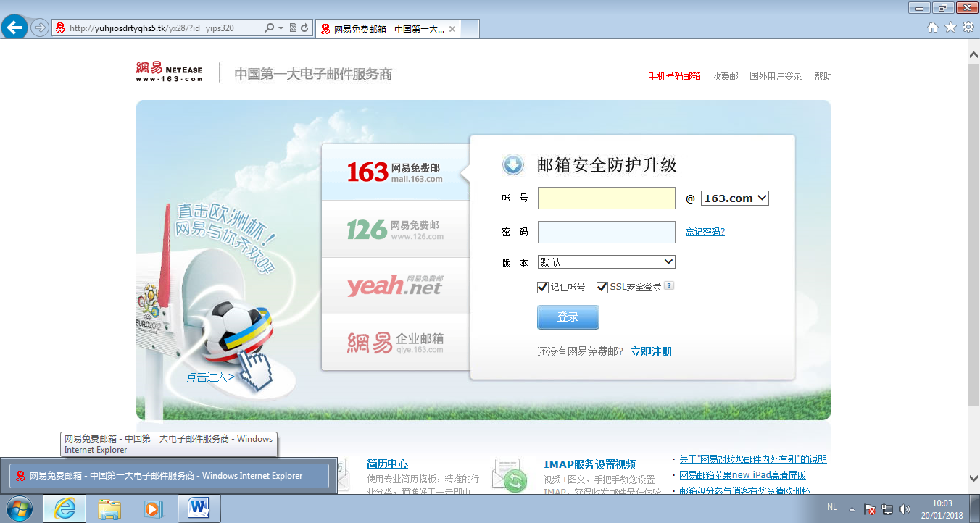Open a new blank tab
Image resolution: width=980 pixels, height=523 pixels.
coord(470,30)
